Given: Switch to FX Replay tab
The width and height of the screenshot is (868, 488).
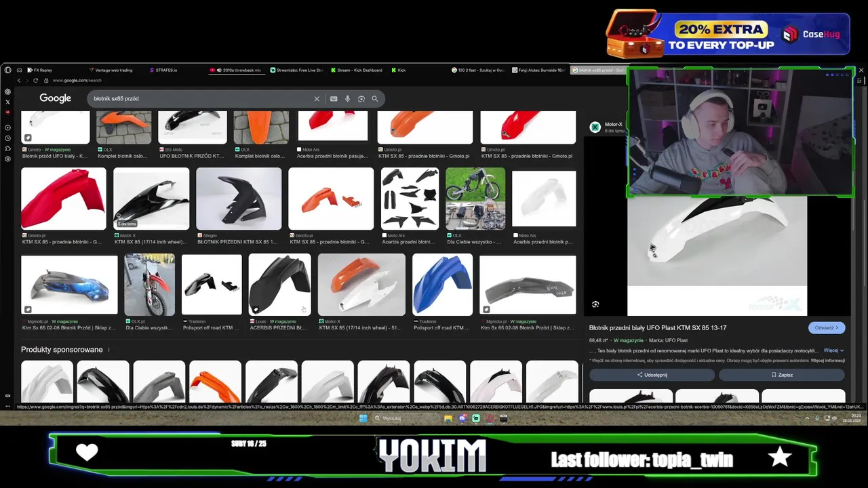Looking at the screenshot, I should coord(40,70).
